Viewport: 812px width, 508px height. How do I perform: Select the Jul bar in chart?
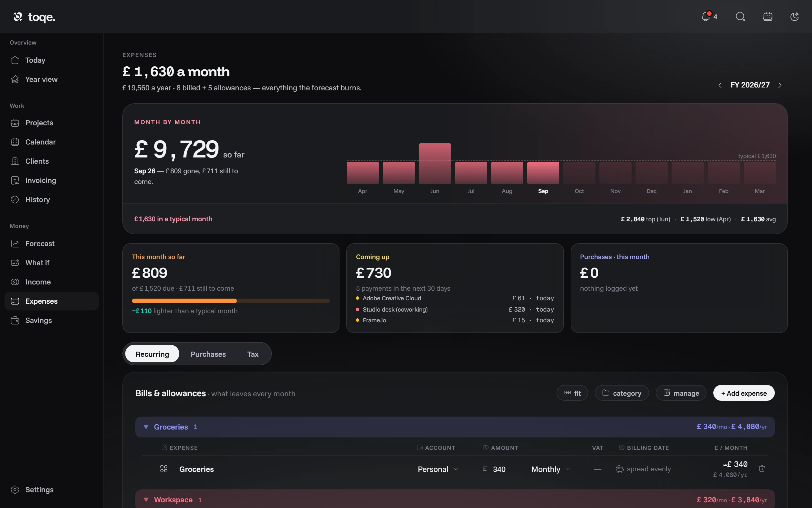point(471,173)
